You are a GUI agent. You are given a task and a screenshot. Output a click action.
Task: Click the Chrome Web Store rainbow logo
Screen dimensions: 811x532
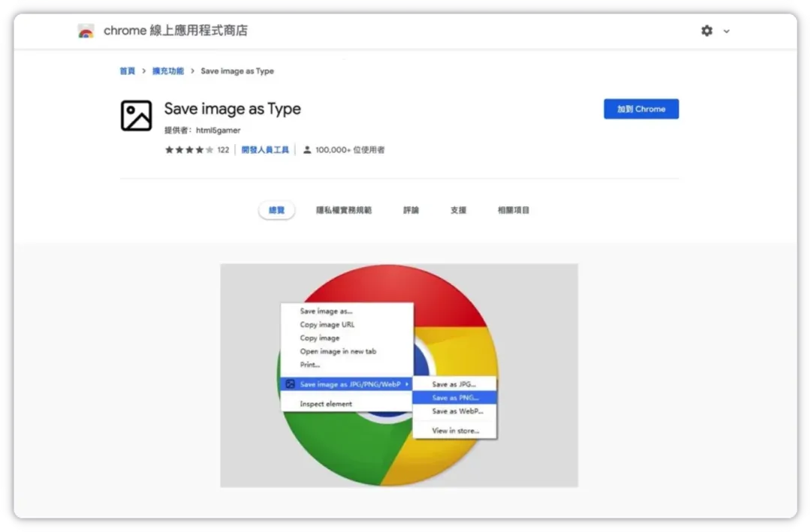pyautogui.click(x=86, y=31)
